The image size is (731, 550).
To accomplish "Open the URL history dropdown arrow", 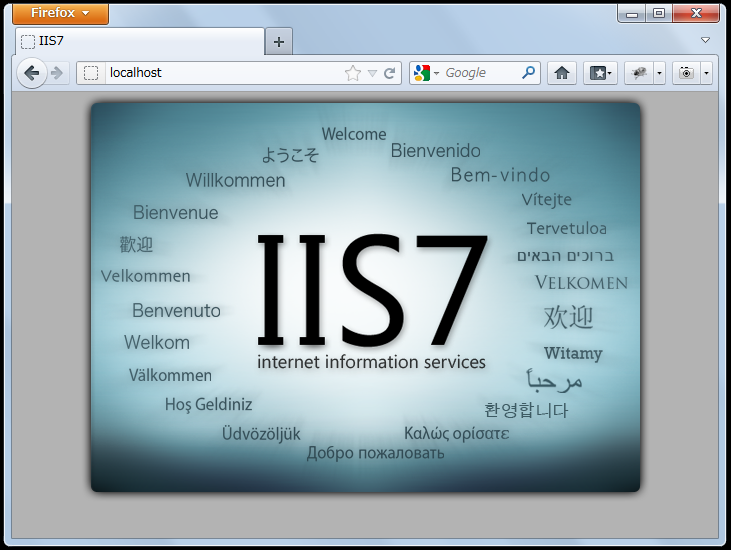I will pyautogui.click(x=372, y=73).
